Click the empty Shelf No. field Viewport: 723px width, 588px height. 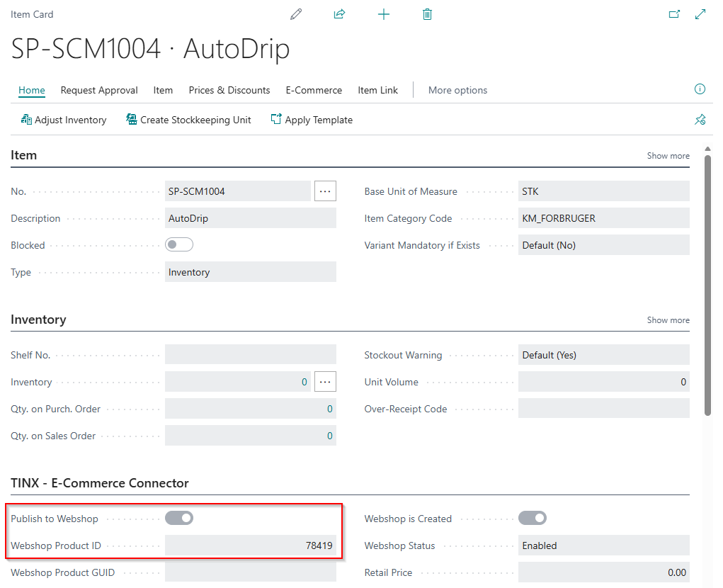coord(251,355)
